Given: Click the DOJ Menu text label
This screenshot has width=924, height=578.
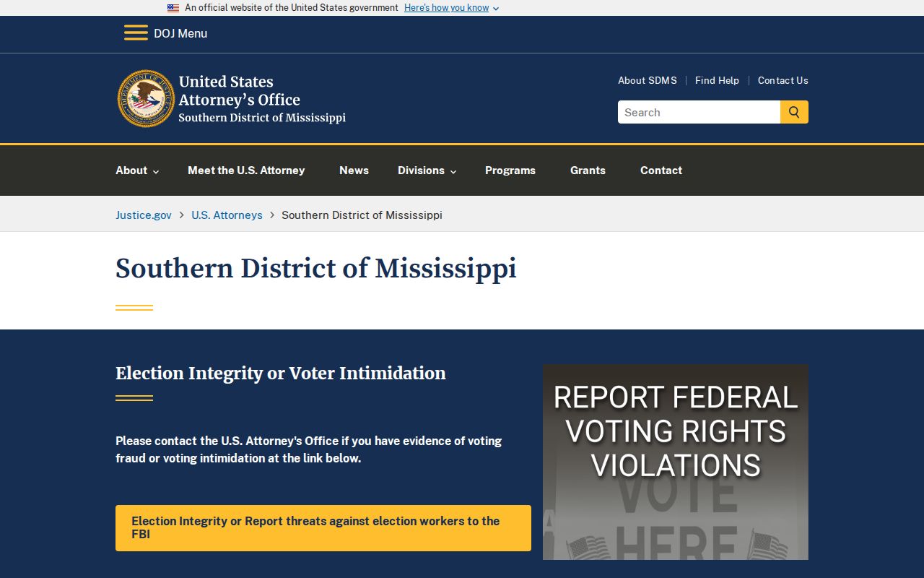Looking at the screenshot, I should coord(180,33).
